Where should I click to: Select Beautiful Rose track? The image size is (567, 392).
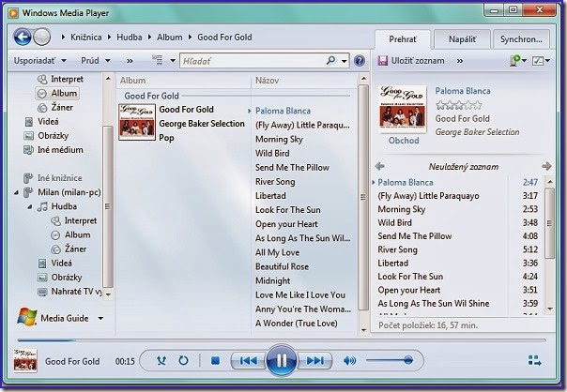tap(282, 266)
